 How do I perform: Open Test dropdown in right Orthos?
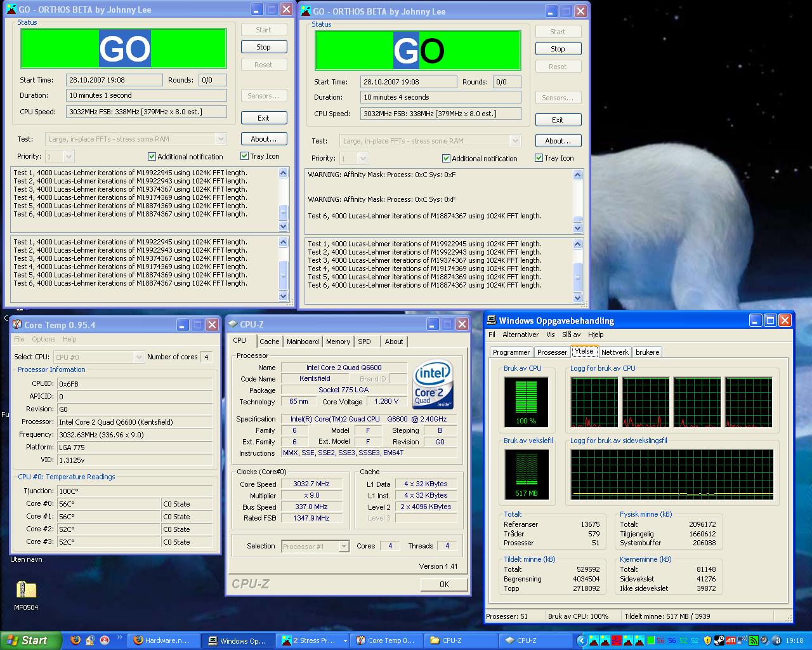[515, 141]
